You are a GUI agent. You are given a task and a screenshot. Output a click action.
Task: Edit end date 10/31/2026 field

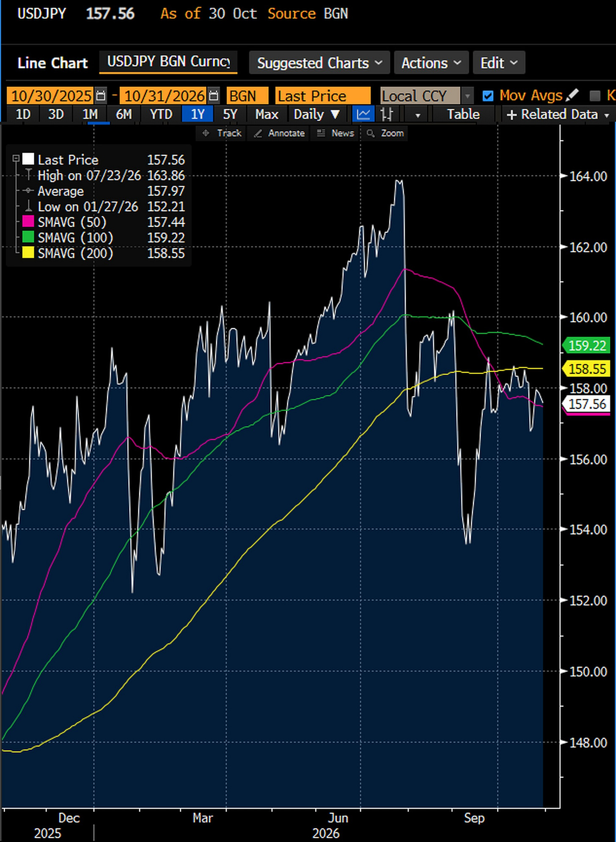[x=164, y=96]
